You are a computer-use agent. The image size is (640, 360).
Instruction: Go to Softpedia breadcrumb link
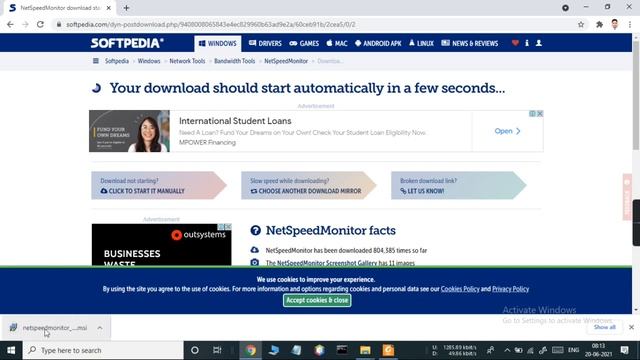(x=117, y=61)
